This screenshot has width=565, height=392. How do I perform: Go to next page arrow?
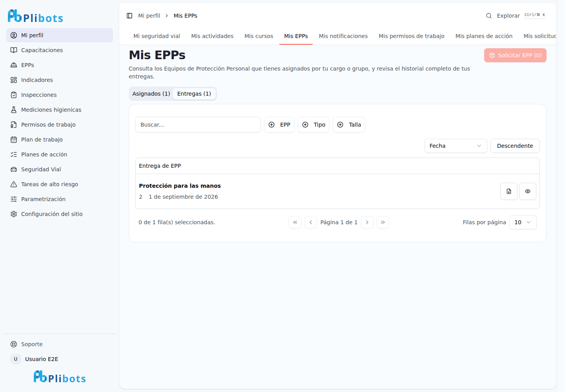click(367, 222)
